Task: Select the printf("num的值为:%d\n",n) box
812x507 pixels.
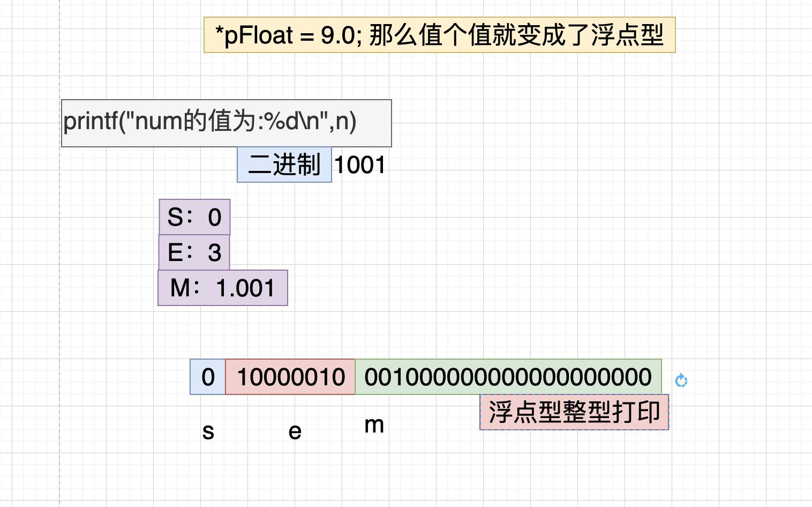Action: tap(227, 123)
